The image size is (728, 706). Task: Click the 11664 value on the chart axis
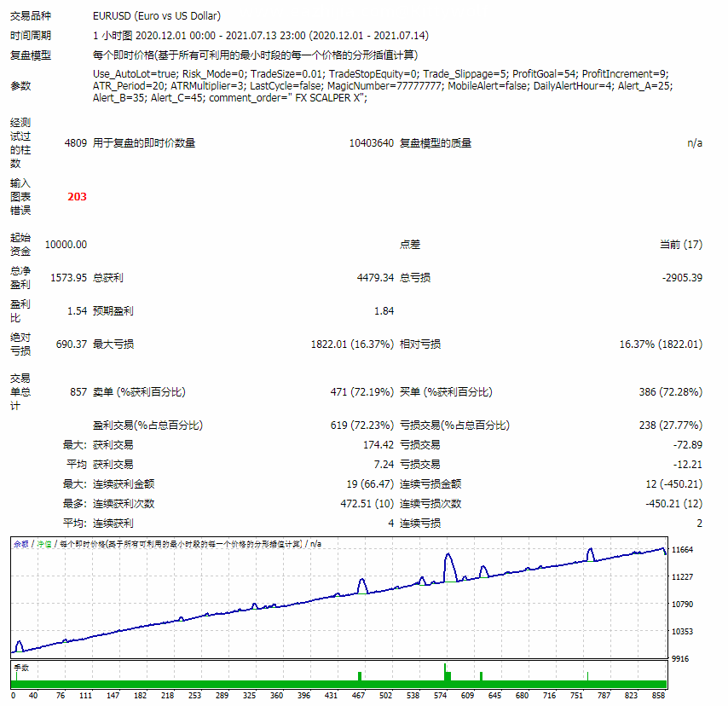tap(683, 550)
